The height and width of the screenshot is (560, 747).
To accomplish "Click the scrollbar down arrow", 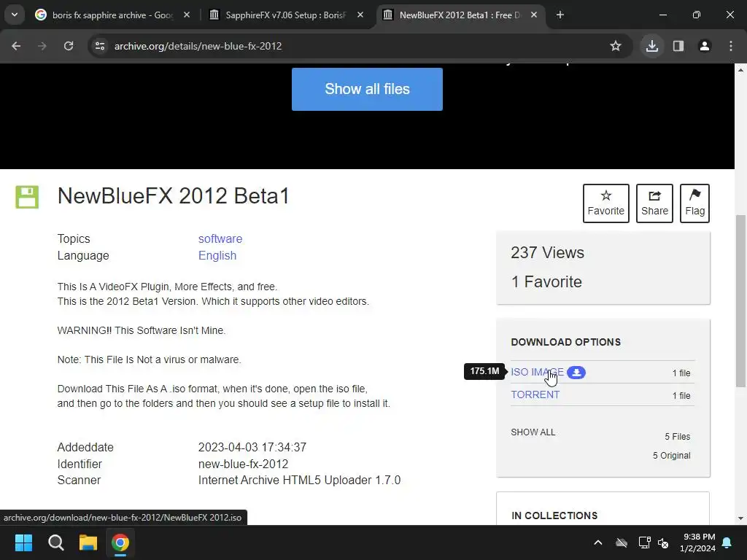I will tap(741, 518).
